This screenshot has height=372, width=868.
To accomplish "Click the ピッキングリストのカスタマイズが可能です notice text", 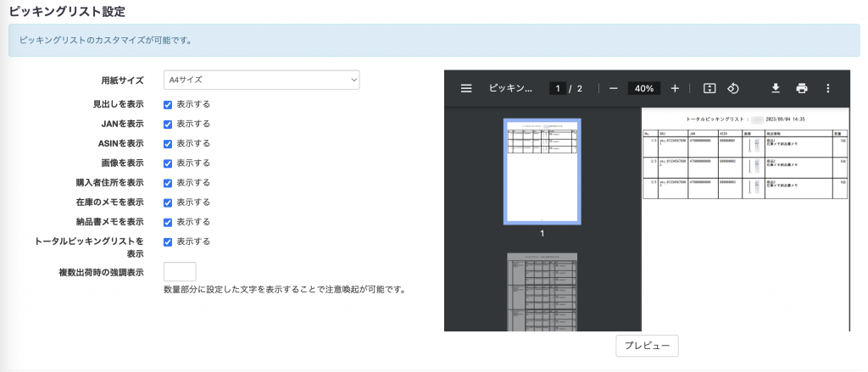I will [x=106, y=41].
